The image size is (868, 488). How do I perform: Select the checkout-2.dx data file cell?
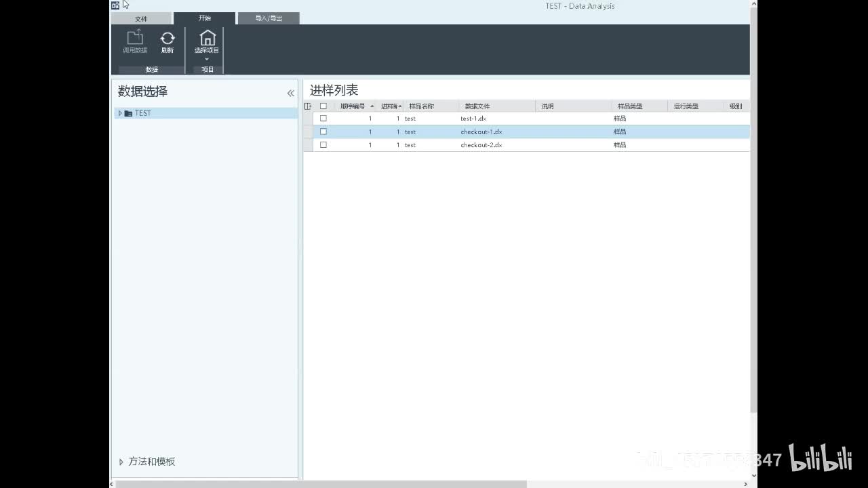click(481, 145)
